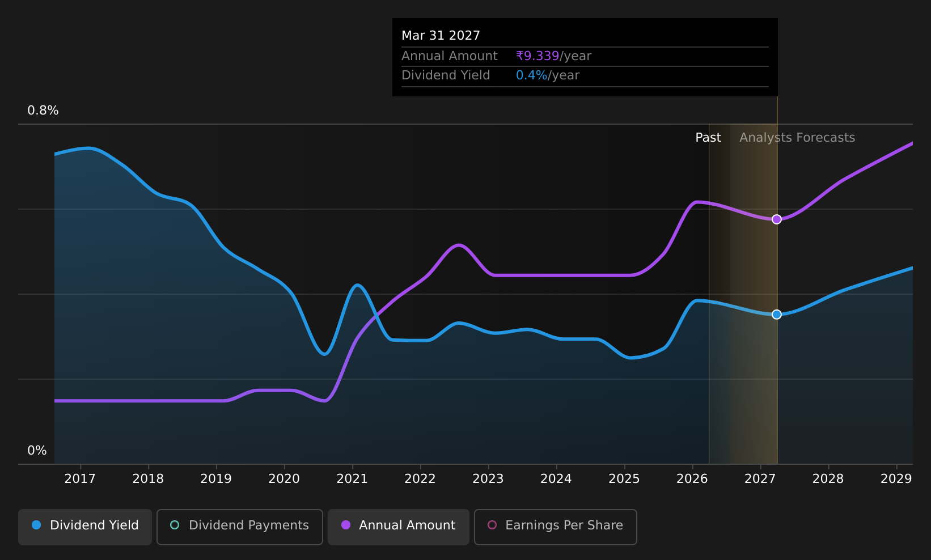Click the Mar 31 2027 tooltip date
The image size is (931, 560).
[441, 36]
